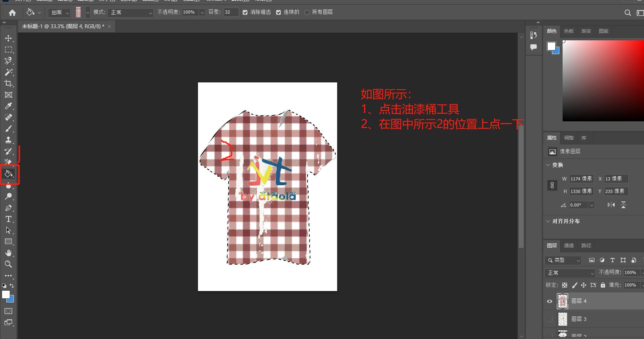Click the 容差 tolerance input field

230,12
